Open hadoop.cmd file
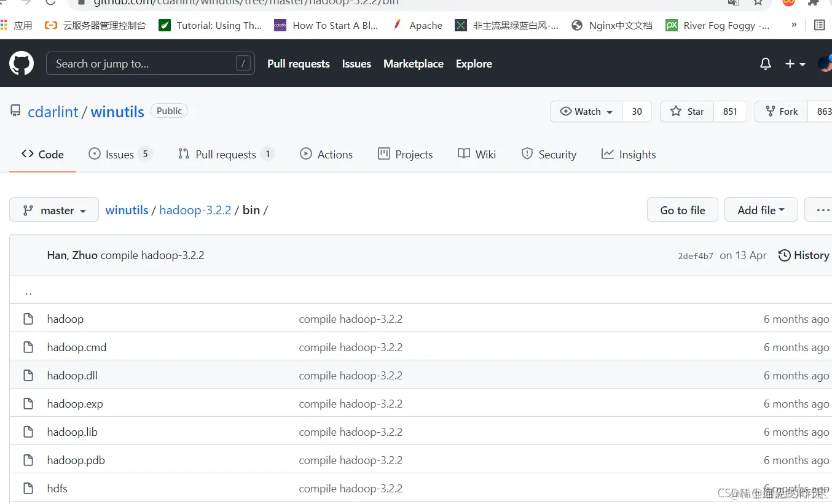The height and width of the screenshot is (504, 832). point(77,347)
